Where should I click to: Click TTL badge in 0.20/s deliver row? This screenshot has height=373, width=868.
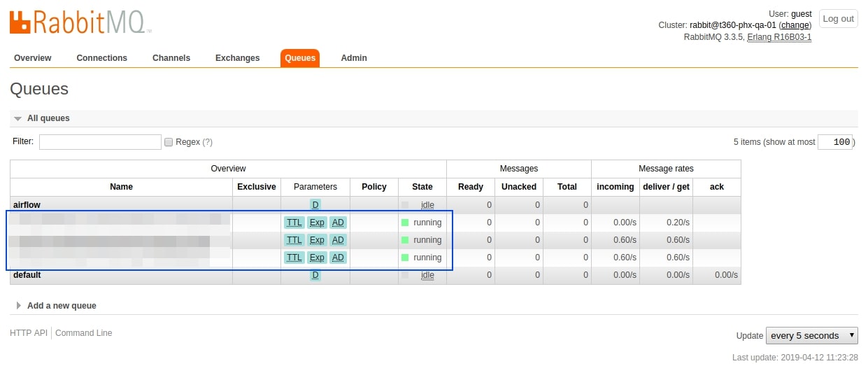point(294,223)
